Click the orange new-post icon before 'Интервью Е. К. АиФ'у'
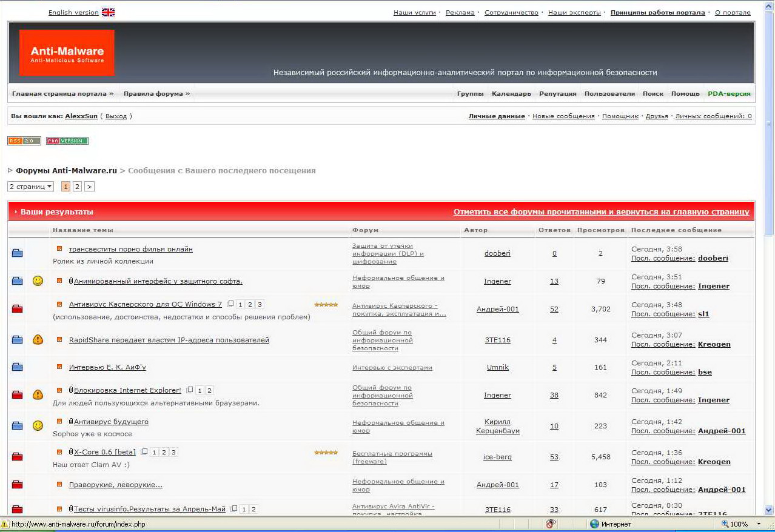 [x=59, y=367]
